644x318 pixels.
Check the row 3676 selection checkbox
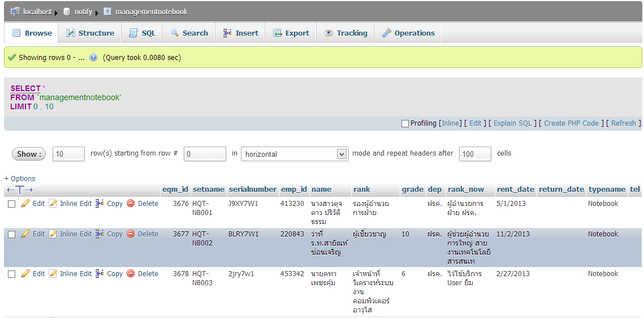coord(11,204)
